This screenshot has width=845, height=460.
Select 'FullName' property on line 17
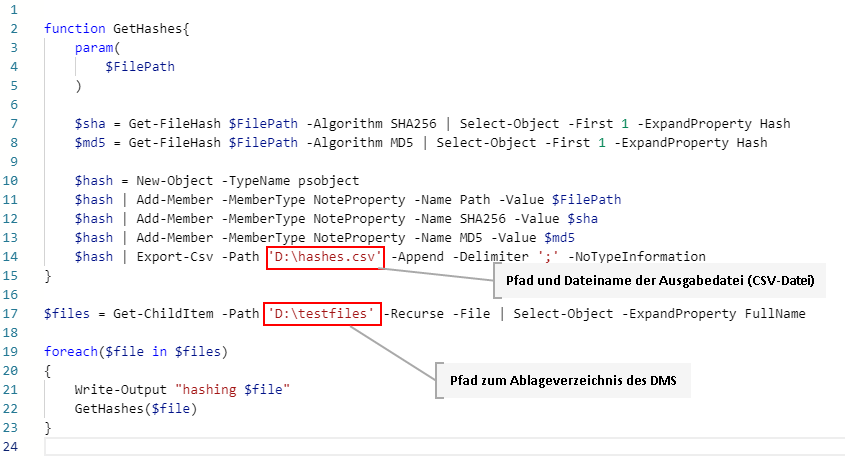coord(775,313)
